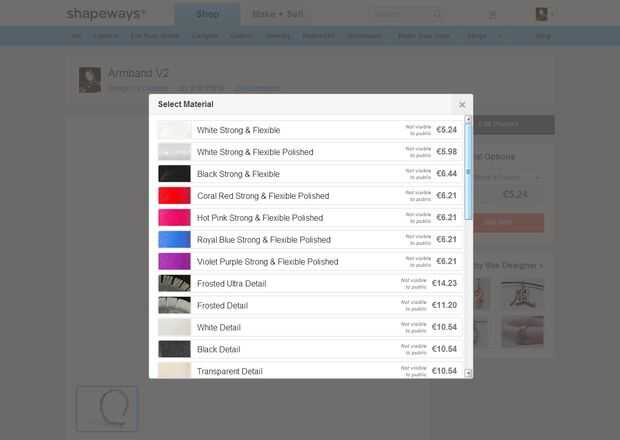Screen dimensions: 620x440
Task: Choose White Strong & Flexible Polished
Action: [310, 152]
